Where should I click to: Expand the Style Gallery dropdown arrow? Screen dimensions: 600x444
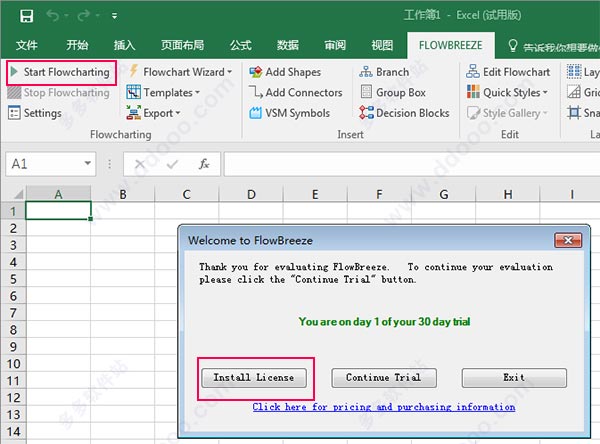545,113
